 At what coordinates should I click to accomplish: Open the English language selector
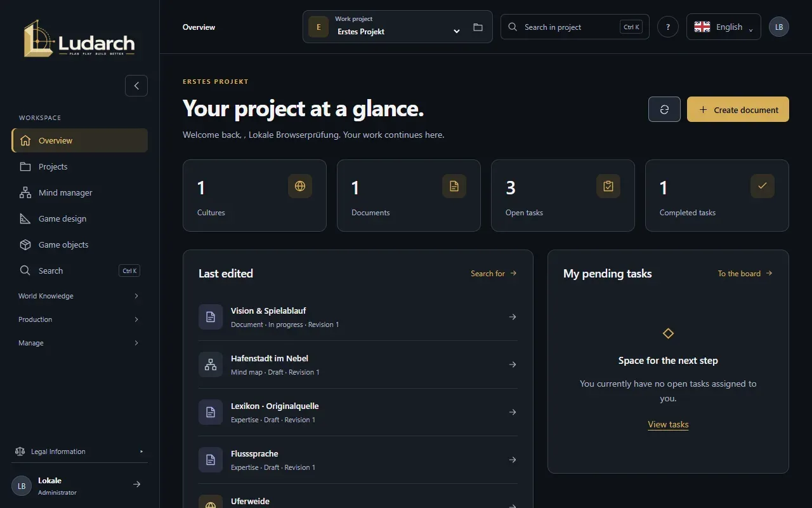click(x=724, y=27)
